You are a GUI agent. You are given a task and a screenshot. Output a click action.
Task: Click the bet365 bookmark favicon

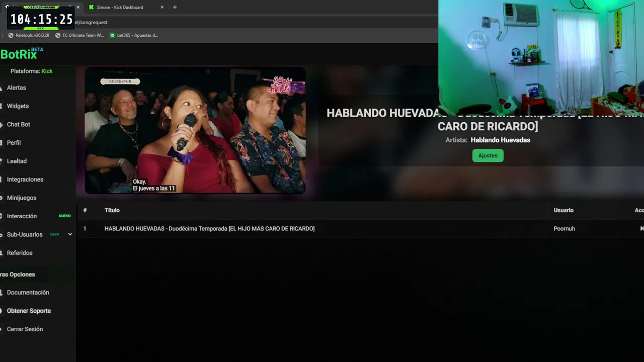click(x=112, y=35)
